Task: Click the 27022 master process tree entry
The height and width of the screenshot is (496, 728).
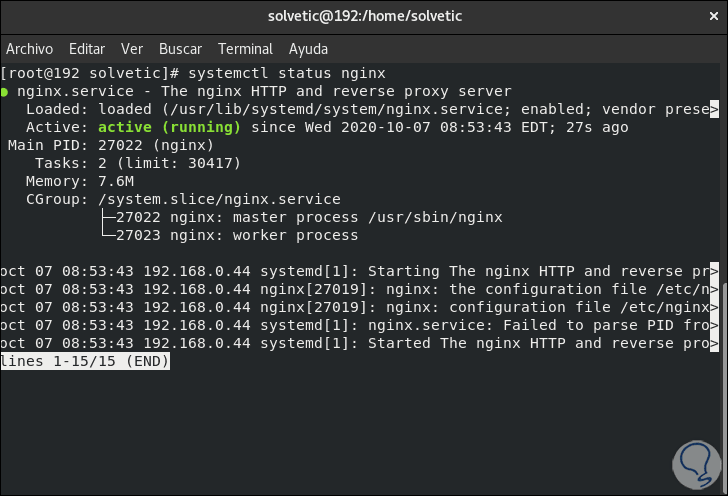Action: coord(308,217)
